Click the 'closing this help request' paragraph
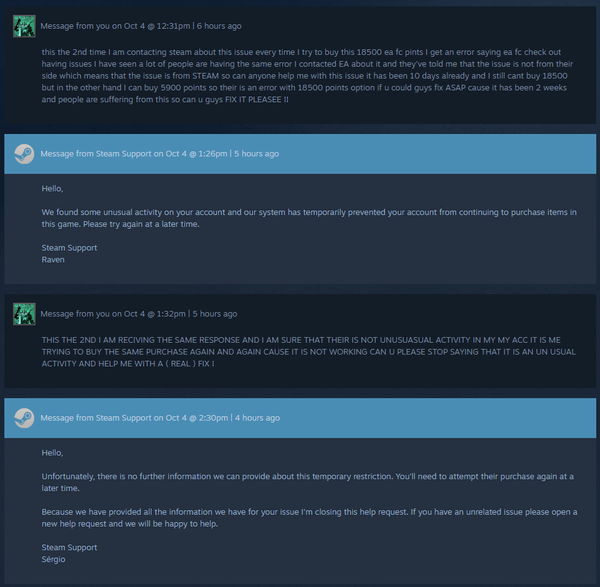The height and width of the screenshot is (587, 600). (300, 518)
